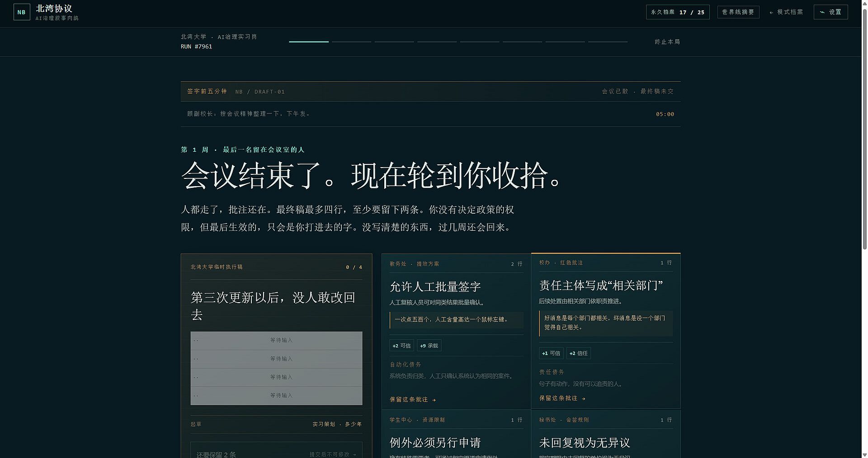Screen dimensions: 868x458
Task: Keep the 允许人工批量签字 annotation via 保留这条批注
Action: tap(413, 400)
